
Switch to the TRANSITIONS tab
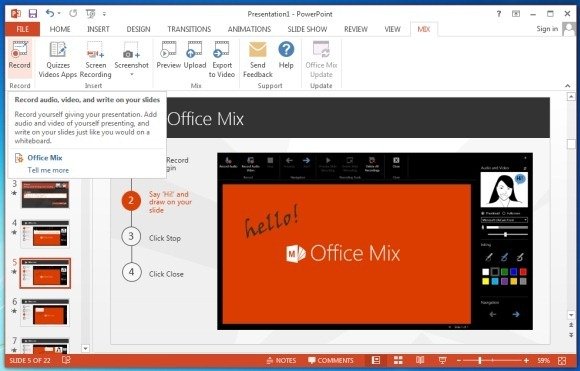click(189, 29)
